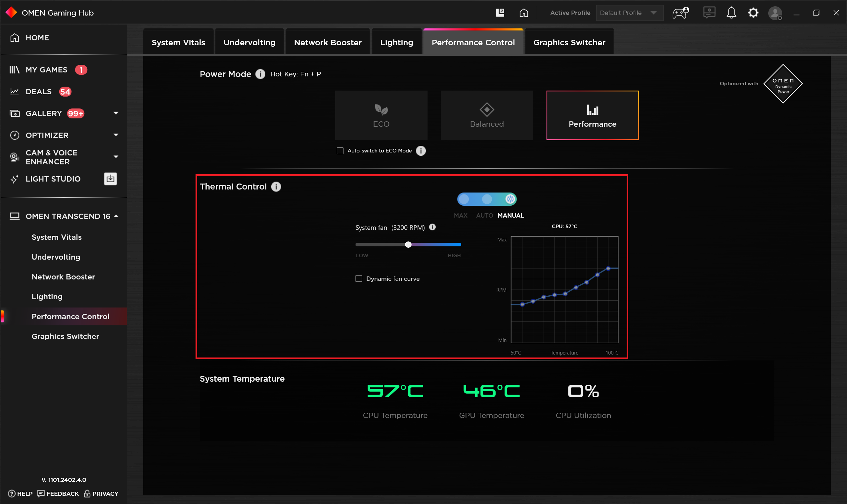Click the Home icon in the top bar
This screenshot has height=504, width=847.
pos(523,13)
